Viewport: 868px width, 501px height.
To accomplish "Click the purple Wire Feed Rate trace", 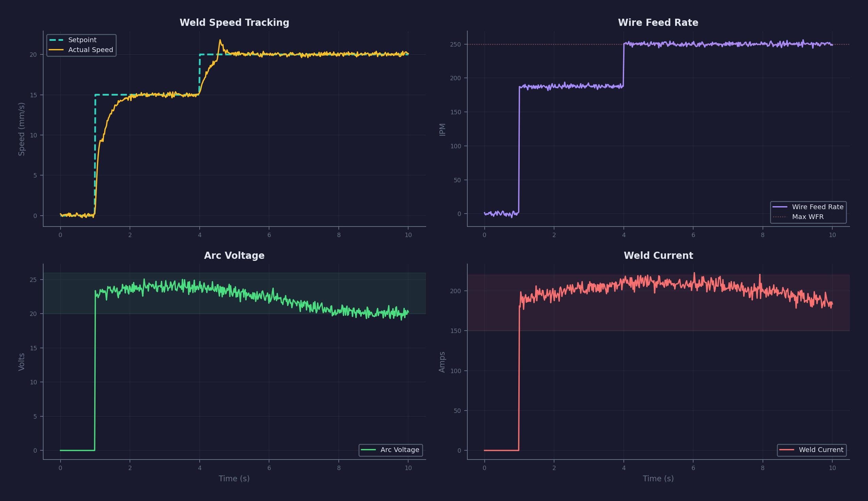I will click(x=585, y=86).
